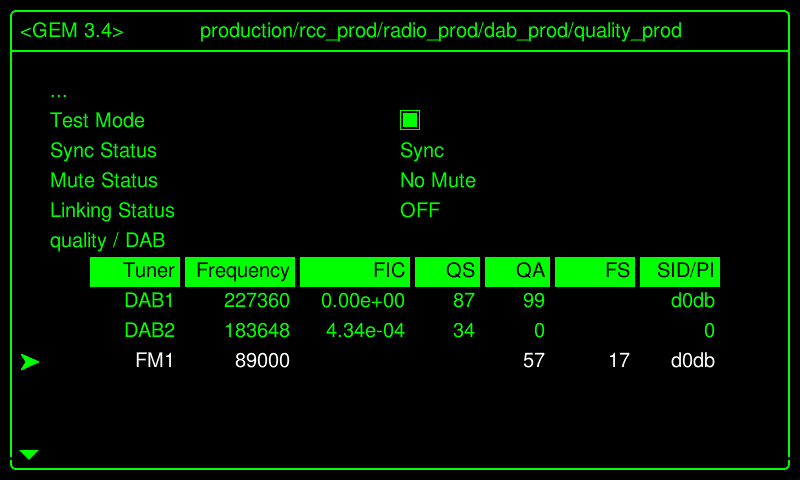This screenshot has width=800, height=480.
Task: Click the Linking Status OFF value
Action: 420,211
